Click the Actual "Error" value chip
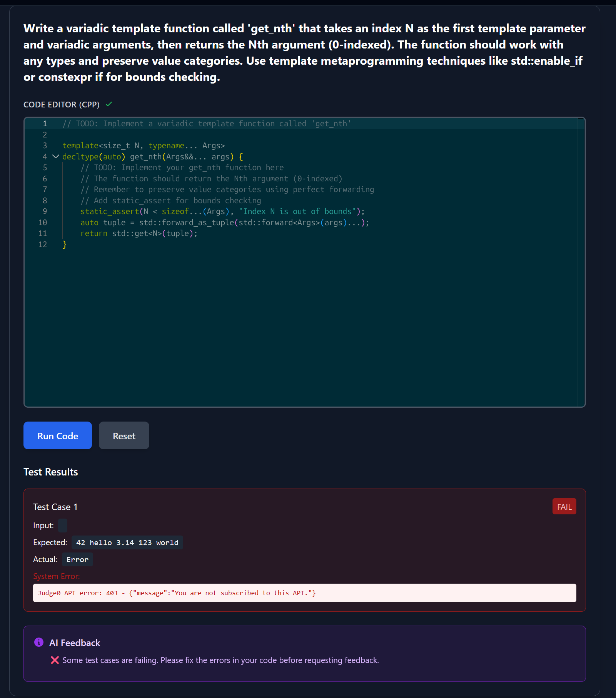 point(77,559)
